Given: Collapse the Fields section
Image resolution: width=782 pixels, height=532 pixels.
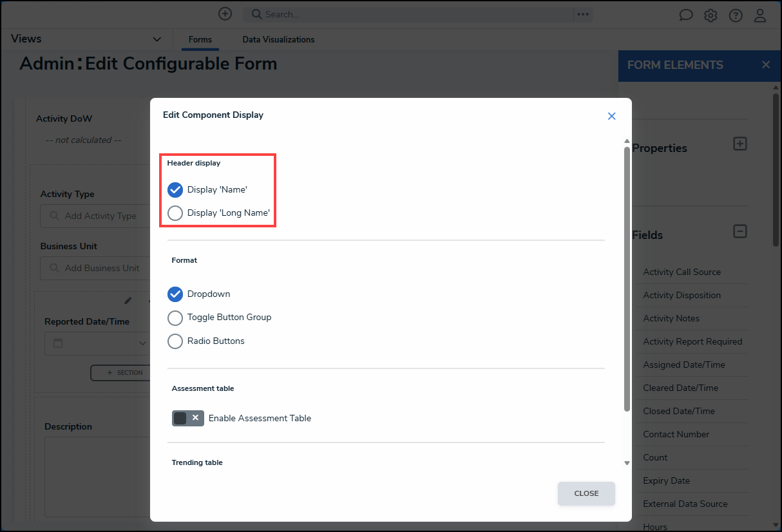Looking at the screenshot, I should coord(740,231).
